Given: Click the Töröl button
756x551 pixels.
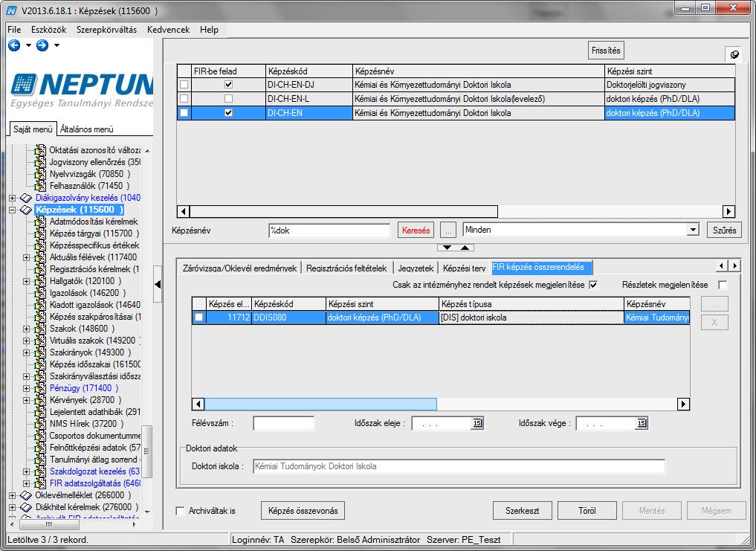Looking at the screenshot, I should click(x=587, y=510).
